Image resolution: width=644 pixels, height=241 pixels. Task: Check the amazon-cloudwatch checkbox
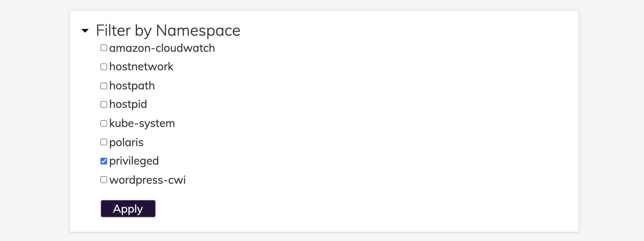point(104,48)
